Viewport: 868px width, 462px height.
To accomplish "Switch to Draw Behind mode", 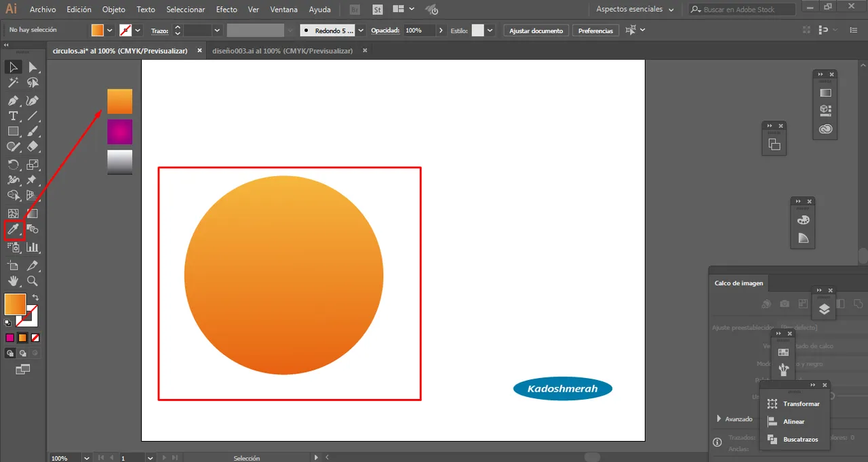I will coord(22,353).
